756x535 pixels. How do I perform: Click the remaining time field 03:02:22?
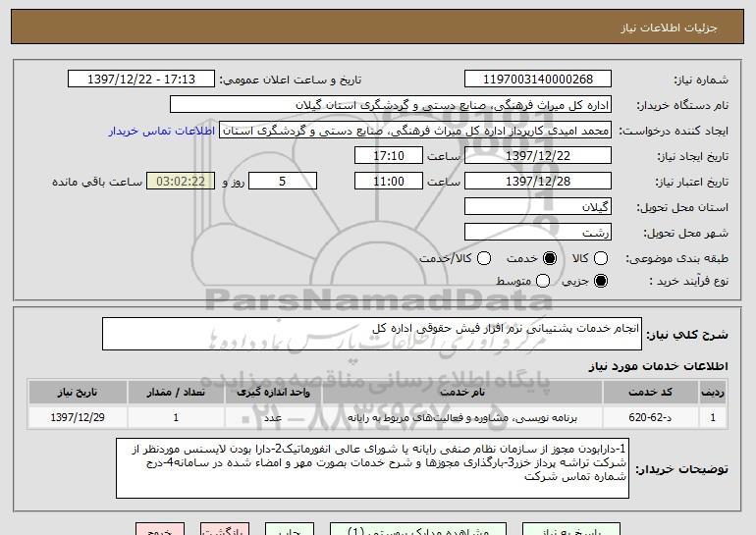coord(181,182)
